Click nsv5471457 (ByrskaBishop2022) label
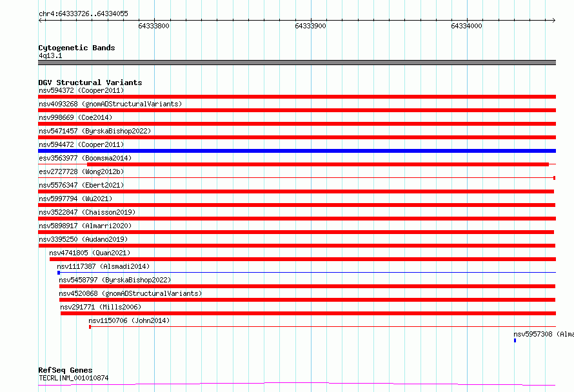This screenshot has height=392, width=574. (95, 131)
